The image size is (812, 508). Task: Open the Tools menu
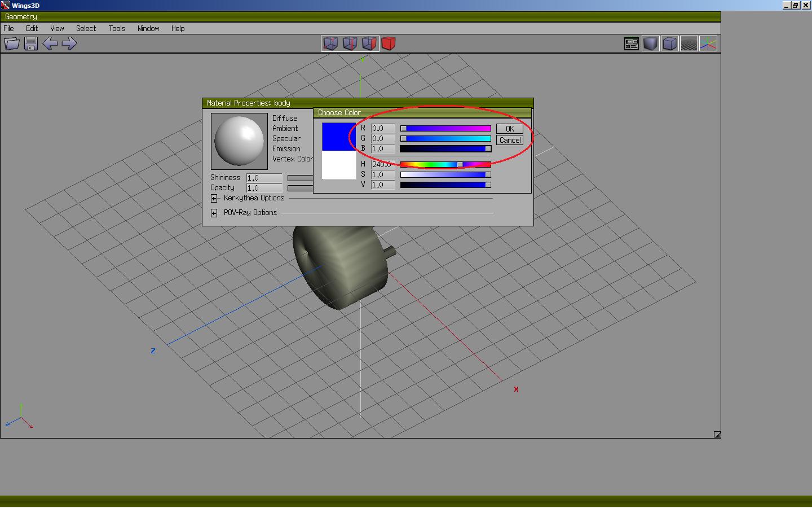[x=117, y=28]
